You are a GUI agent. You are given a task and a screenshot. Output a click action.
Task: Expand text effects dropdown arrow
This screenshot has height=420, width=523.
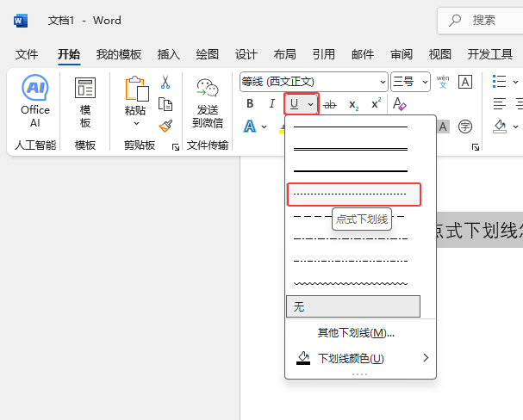coord(265,127)
